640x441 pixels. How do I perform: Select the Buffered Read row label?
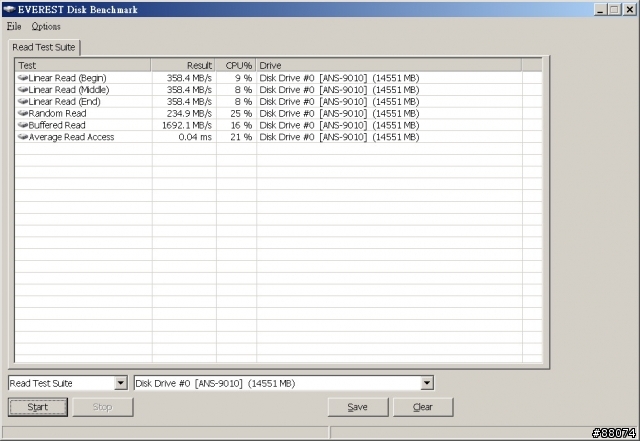[x=57, y=125]
